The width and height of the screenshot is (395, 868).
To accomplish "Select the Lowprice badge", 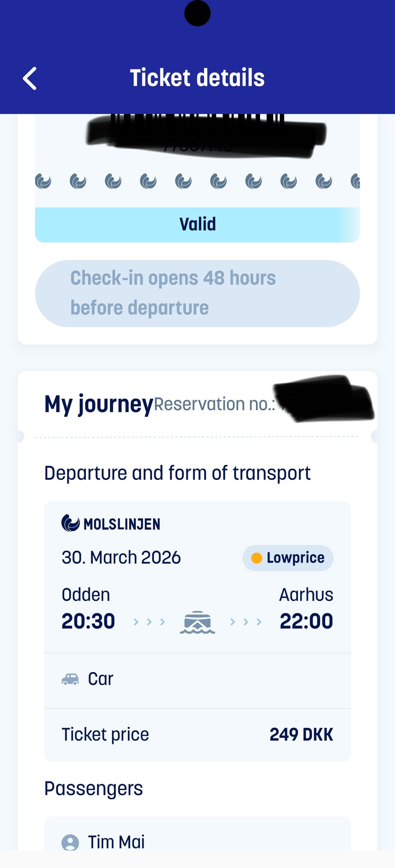I will point(288,558).
